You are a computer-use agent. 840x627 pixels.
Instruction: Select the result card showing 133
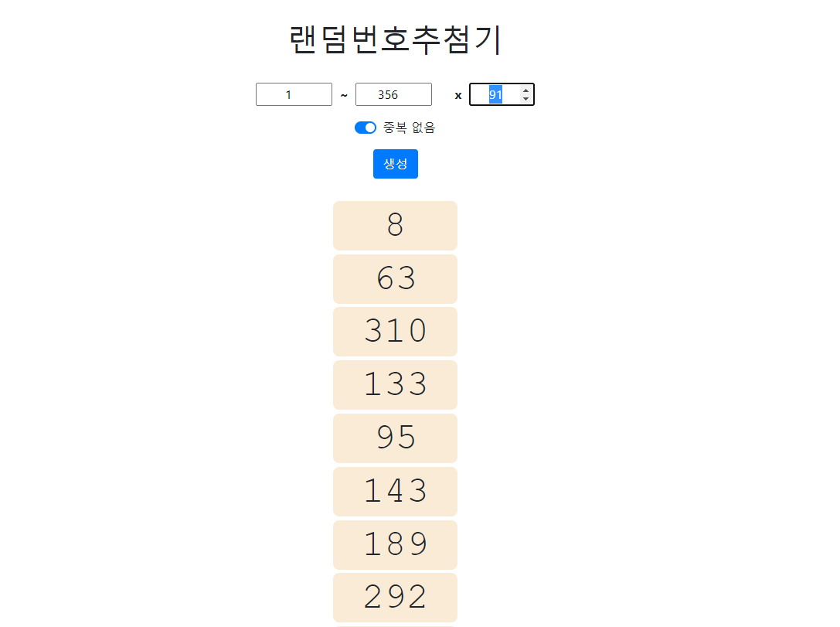(x=395, y=385)
